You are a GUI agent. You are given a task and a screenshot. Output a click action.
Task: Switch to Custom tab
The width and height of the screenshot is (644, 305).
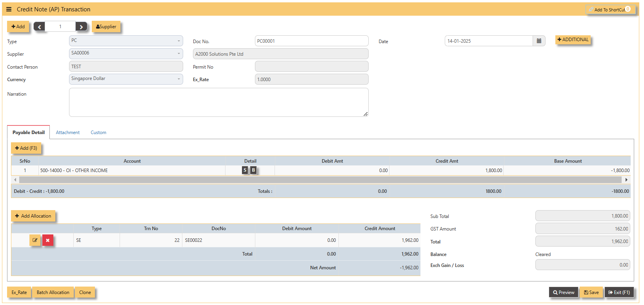pos(98,133)
